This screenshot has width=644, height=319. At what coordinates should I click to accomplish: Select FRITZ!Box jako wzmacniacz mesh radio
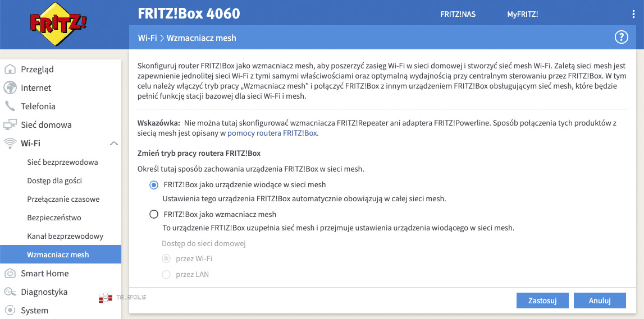click(154, 214)
